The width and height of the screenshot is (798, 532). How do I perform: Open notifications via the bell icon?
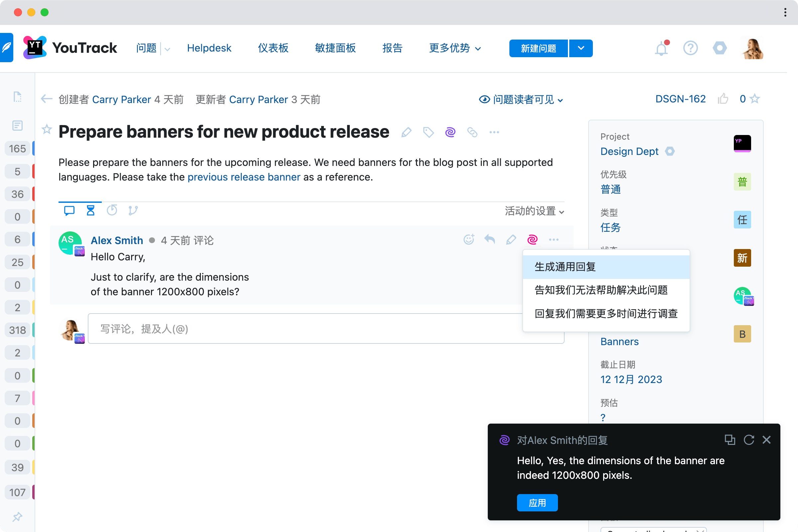click(661, 48)
